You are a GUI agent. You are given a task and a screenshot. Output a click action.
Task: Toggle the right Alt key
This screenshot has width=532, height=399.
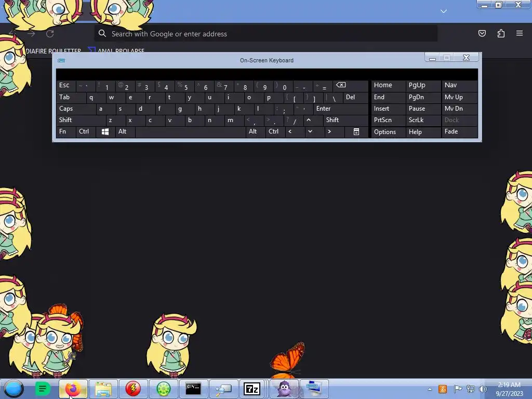(x=256, y=131)
